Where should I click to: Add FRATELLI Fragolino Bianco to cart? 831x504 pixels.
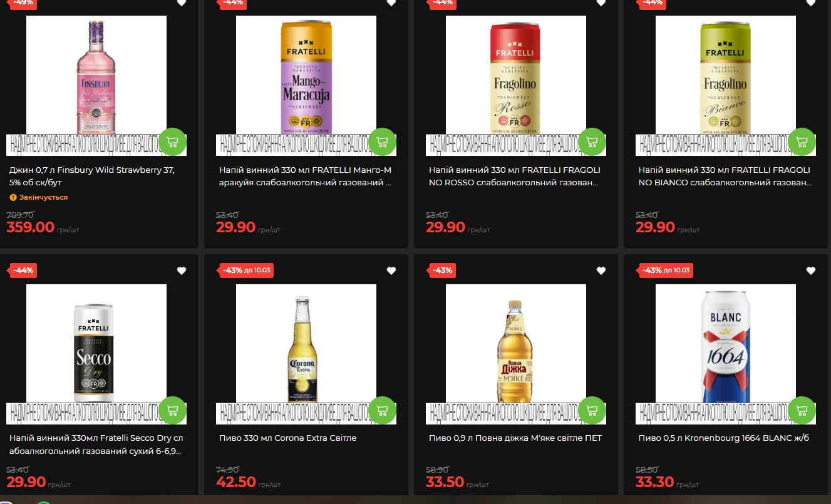[x=802, y=141]
